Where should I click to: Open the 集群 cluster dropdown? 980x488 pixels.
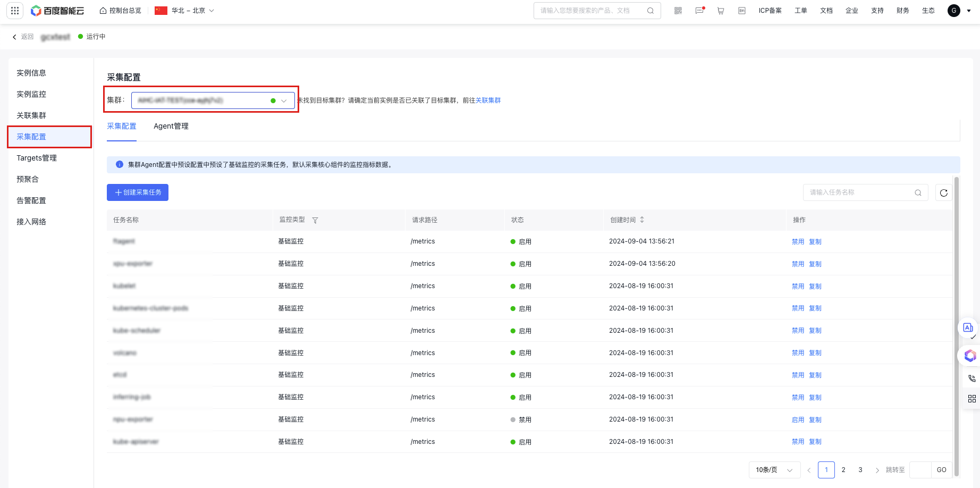(213, 100)
